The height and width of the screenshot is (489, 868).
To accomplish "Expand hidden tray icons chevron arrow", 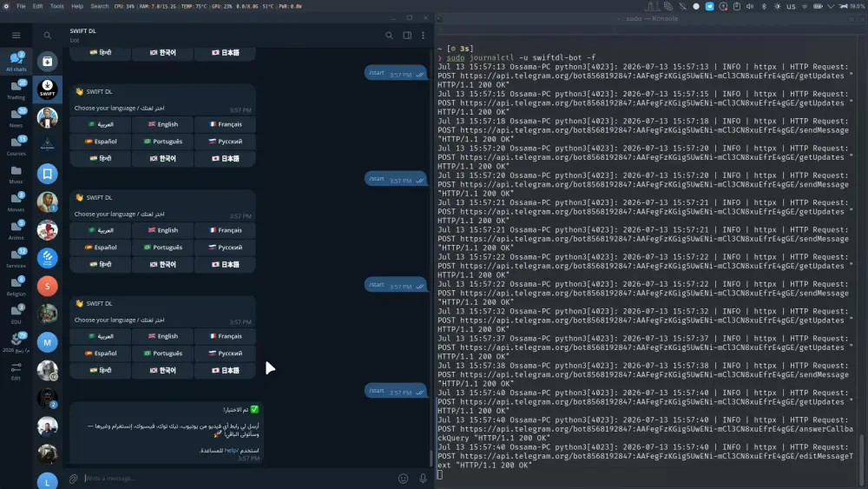I will click(x=831, y=6).
